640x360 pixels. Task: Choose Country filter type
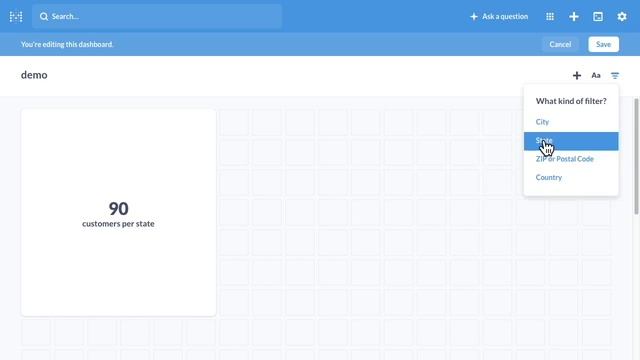pyautogui.click(x=571, y=178)
